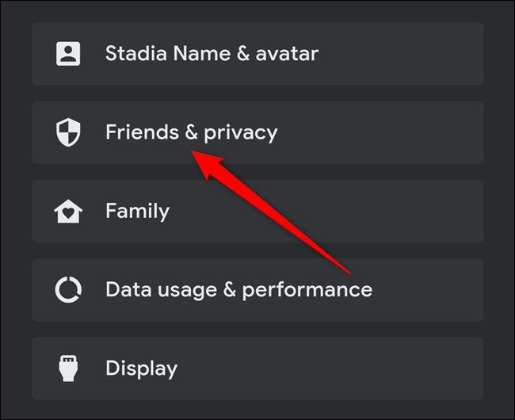Screen dimensions: 515x420
Task: Click the person avatar icon
Action: 68,54
